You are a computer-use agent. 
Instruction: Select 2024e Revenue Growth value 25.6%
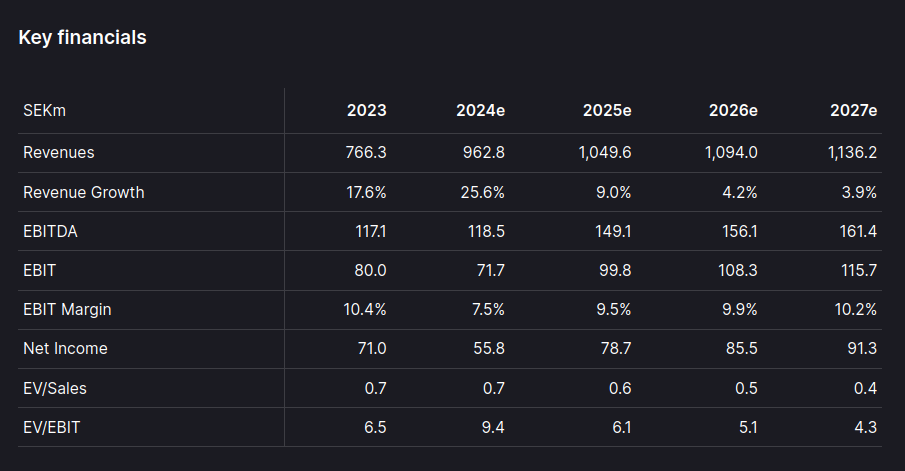(x=481, y=192)
